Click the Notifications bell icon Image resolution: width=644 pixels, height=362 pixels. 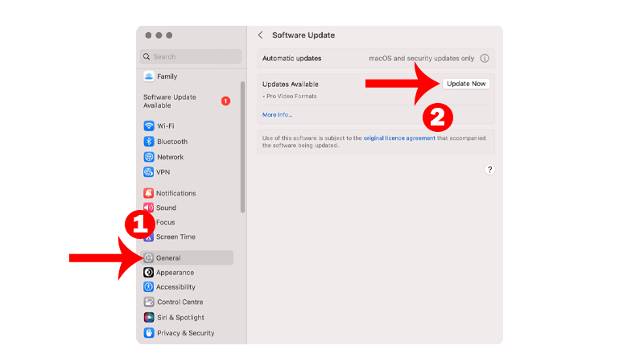click(148, 193)
